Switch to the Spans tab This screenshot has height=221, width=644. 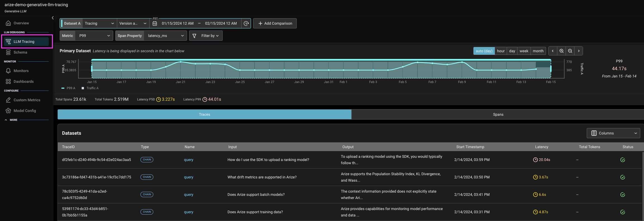(x=498, y=114)
